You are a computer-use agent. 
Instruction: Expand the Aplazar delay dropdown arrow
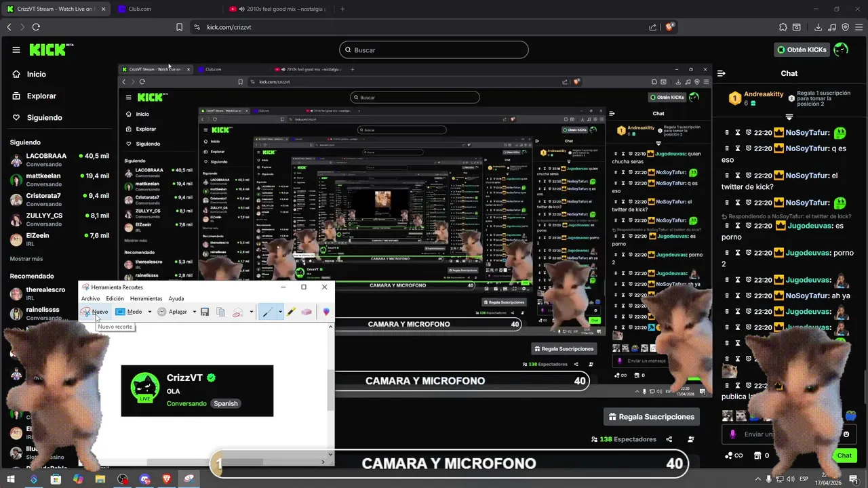pyautogui.click(x=194, y=312)
